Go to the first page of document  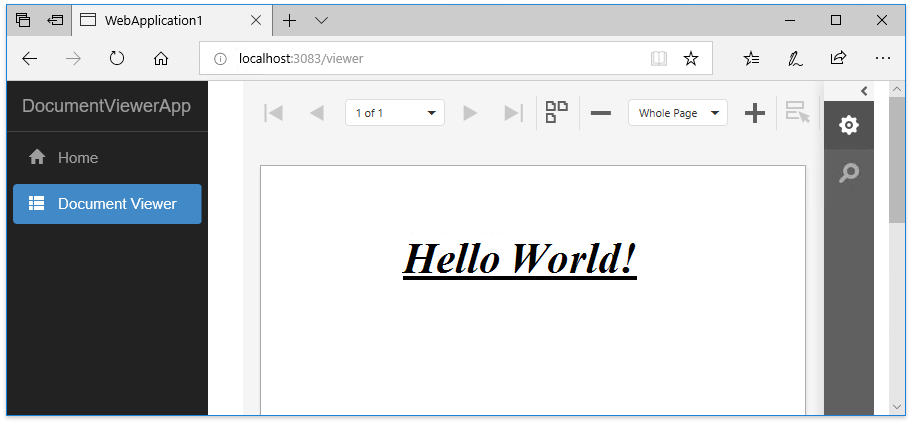273,113
